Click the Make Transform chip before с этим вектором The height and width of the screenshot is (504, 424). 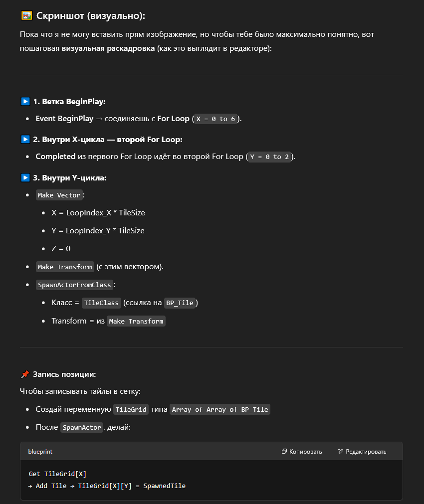coord(65,267)
